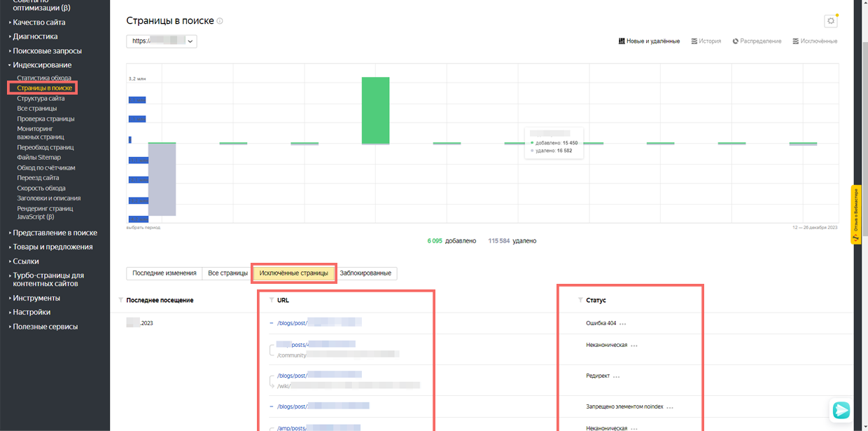Open 'Переобход страниц' in sidebar
868x431 pixels.
[x=45, y=148]
